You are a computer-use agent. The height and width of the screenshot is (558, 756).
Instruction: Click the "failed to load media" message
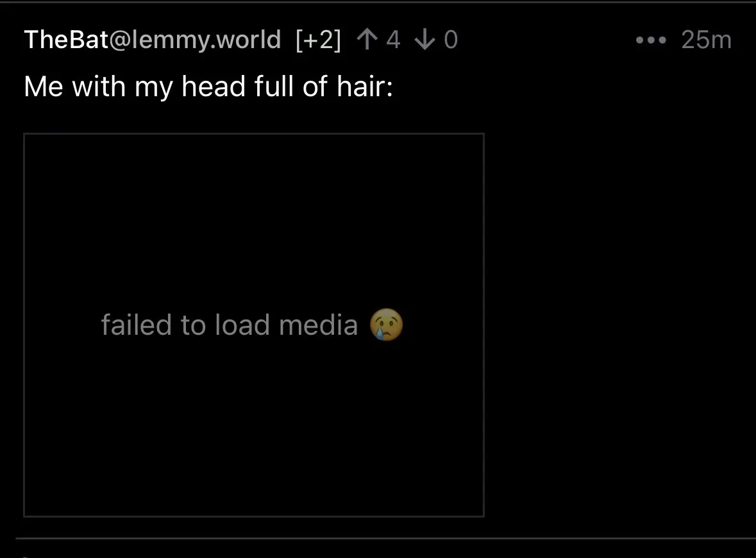pos(230,325)
